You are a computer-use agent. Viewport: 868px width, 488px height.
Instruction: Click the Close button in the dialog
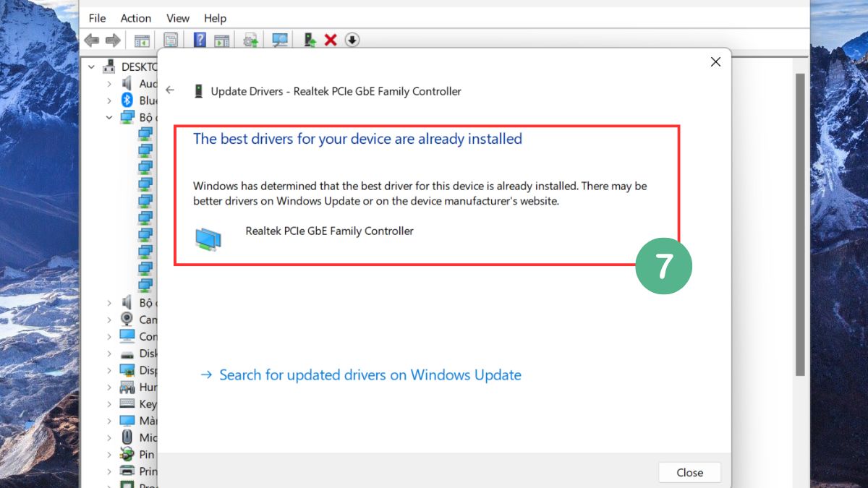689,472
